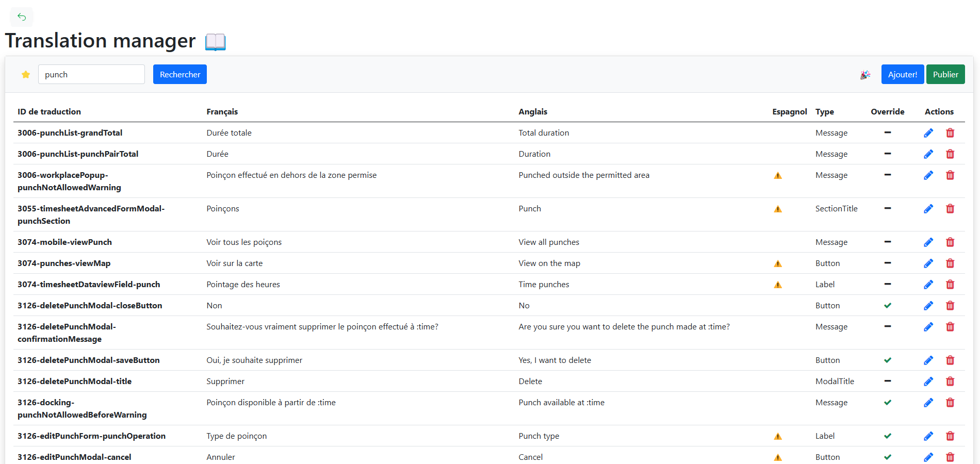
Task: Click override dash for 3126-deletePunchModal-title
Action: 887,382
